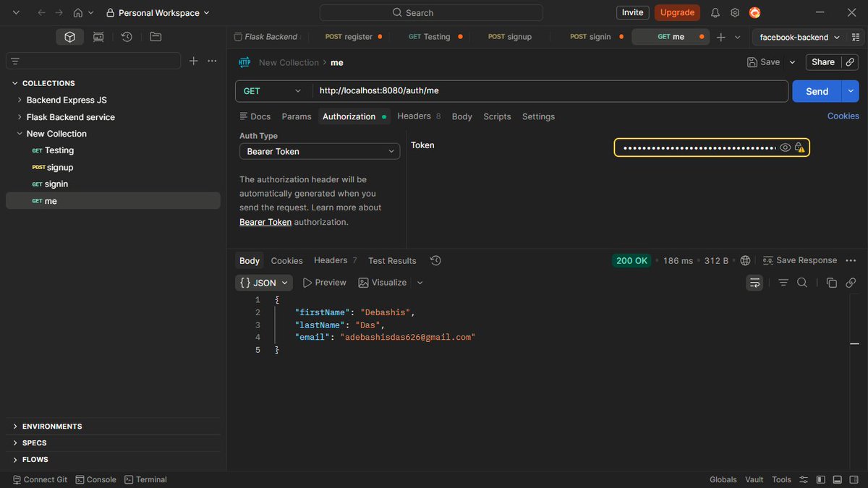Click the 200 OK status indicator

tap(631, 260)
